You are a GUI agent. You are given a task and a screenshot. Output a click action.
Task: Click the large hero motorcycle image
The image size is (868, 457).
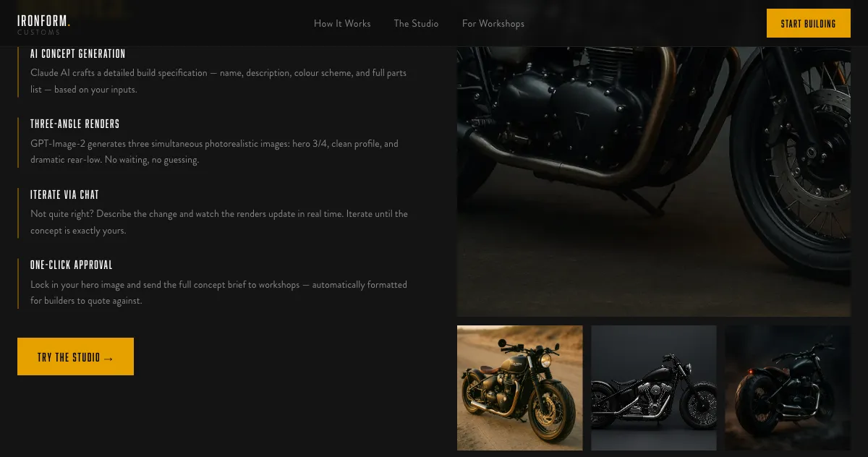[x=654, y=181]
